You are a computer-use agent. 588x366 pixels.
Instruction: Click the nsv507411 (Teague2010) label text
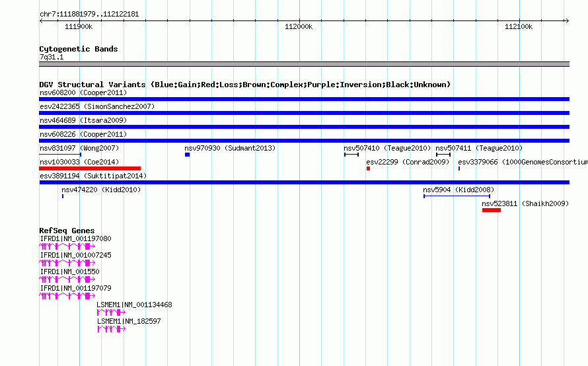pos(479,148)
